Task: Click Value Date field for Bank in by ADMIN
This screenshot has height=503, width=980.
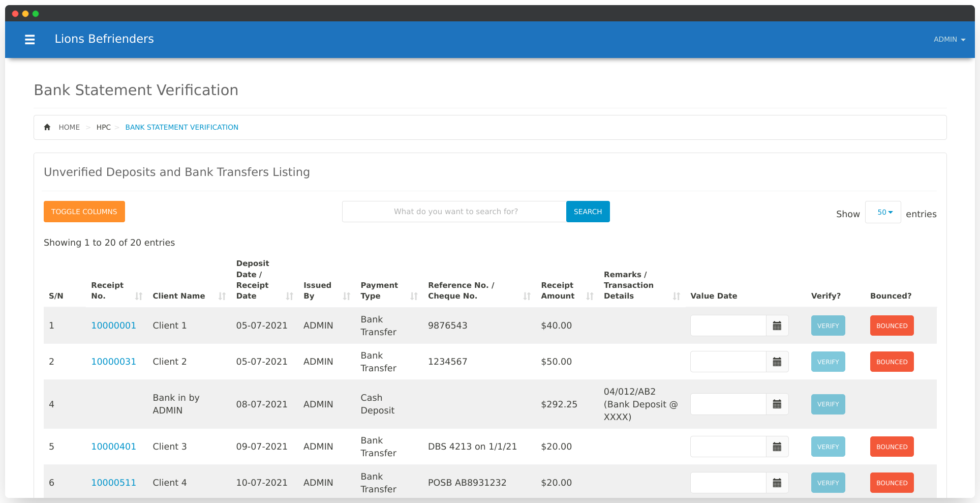Action: click(728, 404)
